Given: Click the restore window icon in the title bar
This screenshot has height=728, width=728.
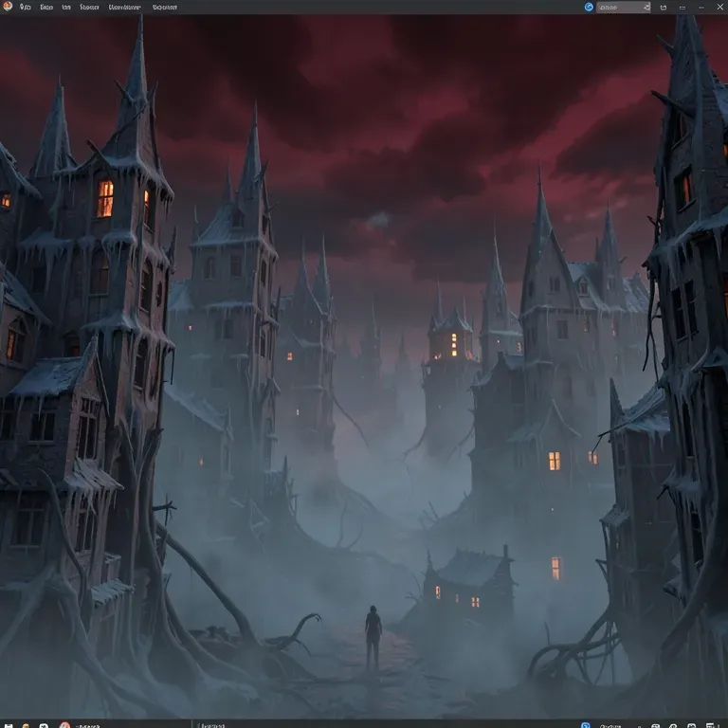Looking at the screenshot, I should coord(682,8).
